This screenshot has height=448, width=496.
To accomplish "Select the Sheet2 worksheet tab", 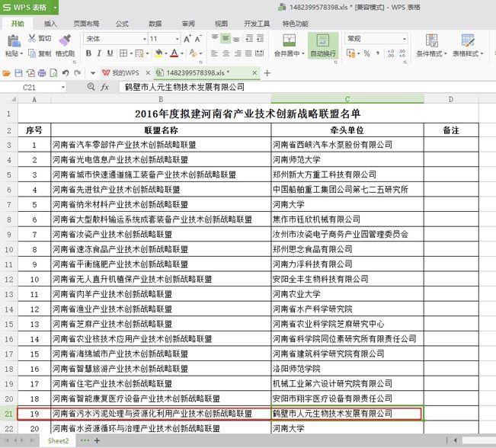I will [x=58, y=441].
